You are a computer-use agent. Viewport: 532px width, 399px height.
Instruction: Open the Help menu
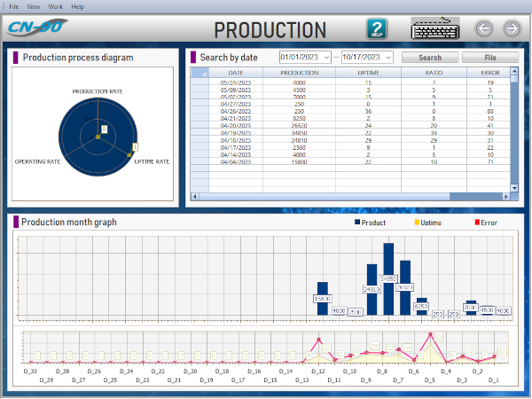coord(78,6)
